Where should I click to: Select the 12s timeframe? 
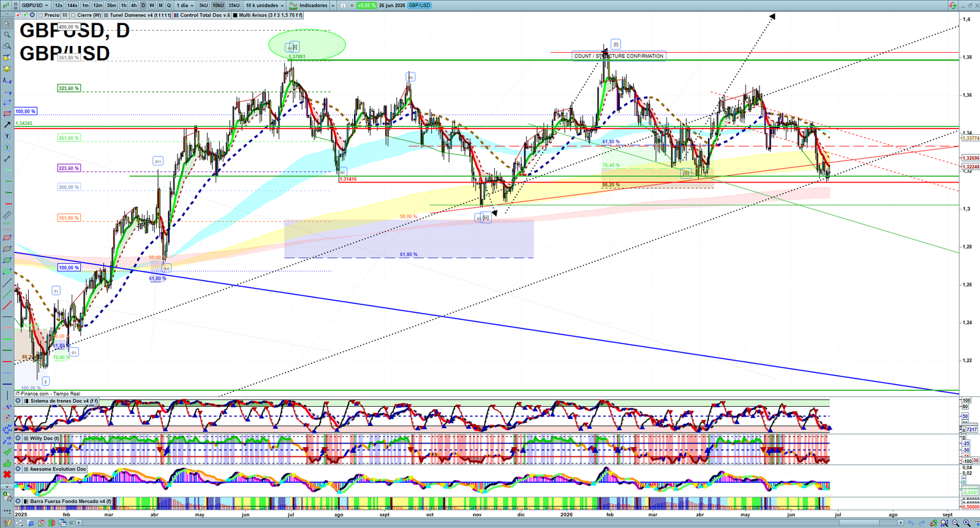[x=58, y=6]
